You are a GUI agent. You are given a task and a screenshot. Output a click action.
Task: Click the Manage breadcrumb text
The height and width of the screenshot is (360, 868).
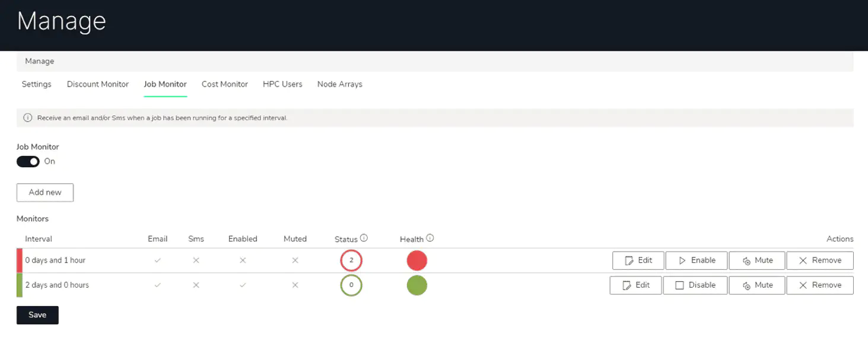click(x=40, y=61)
